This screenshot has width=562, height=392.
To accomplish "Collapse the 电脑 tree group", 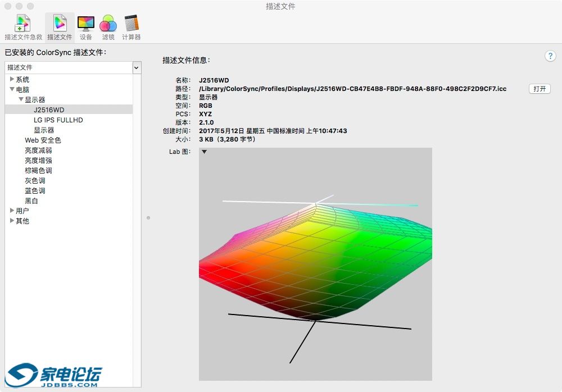I will (12, 89).
